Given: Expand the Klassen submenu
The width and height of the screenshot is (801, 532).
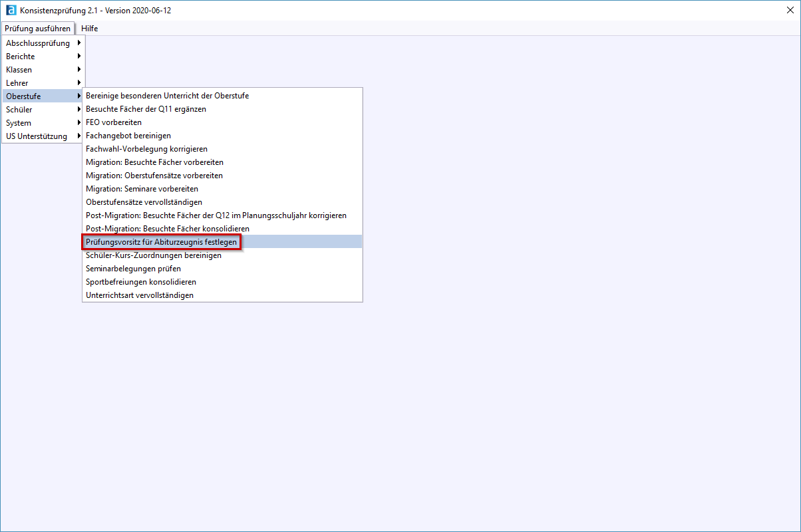Looking at the screenshot, I should [x=43, y=70].
